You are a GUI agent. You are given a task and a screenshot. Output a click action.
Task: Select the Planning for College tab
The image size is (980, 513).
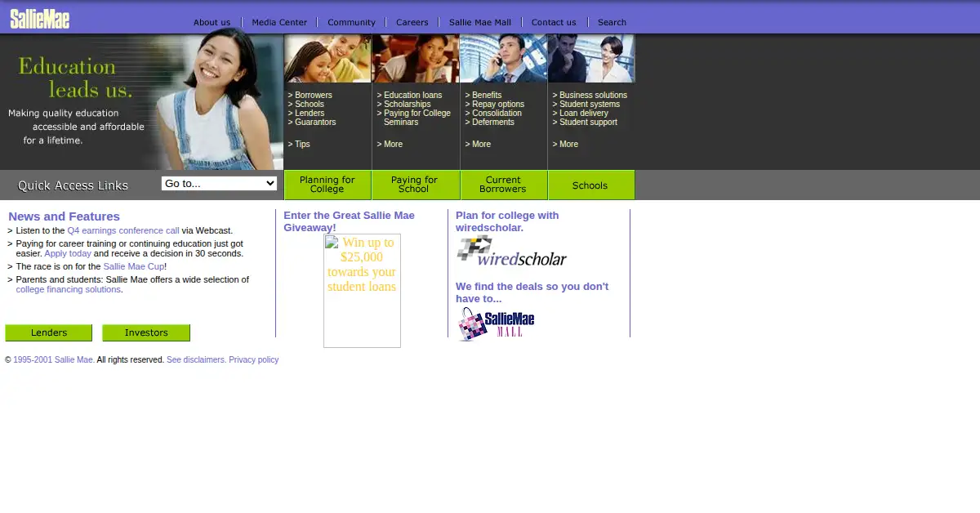(327, 185)
